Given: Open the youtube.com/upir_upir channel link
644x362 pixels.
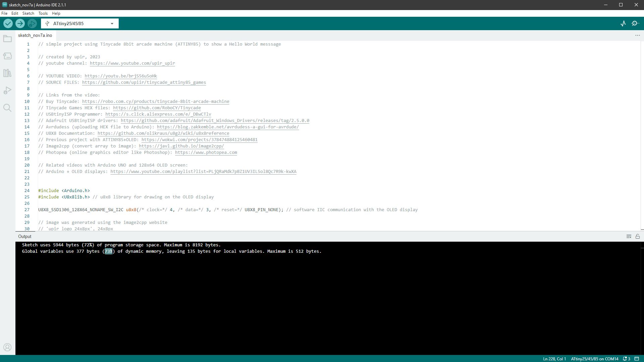Looking at the screenshot, I should pyautogui.click(x=132, y=63).
